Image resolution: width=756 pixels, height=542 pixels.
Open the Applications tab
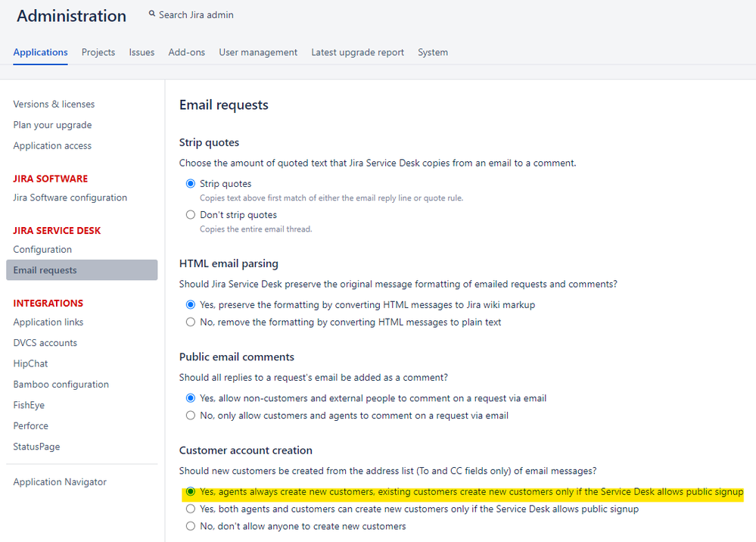point(41,52)
